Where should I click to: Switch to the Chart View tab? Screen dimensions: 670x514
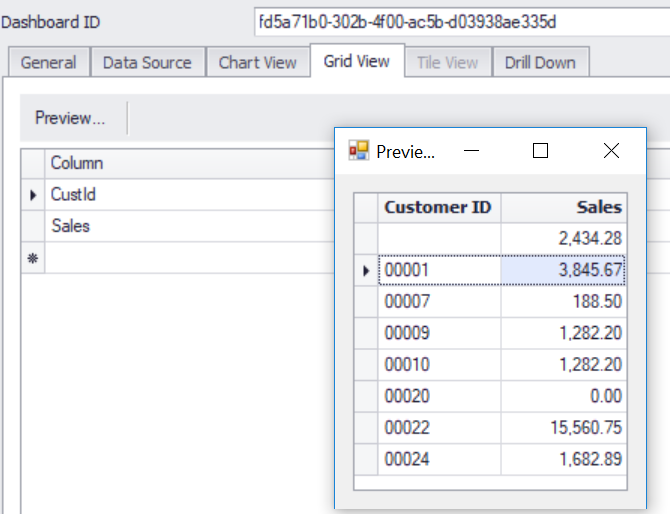pyautogui.click(x=257, y=62)
